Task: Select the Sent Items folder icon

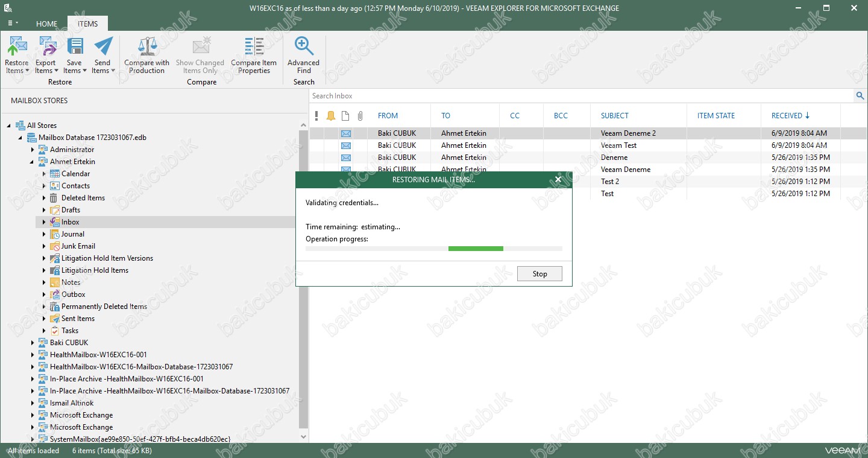Action: click(x=55, y=319)
